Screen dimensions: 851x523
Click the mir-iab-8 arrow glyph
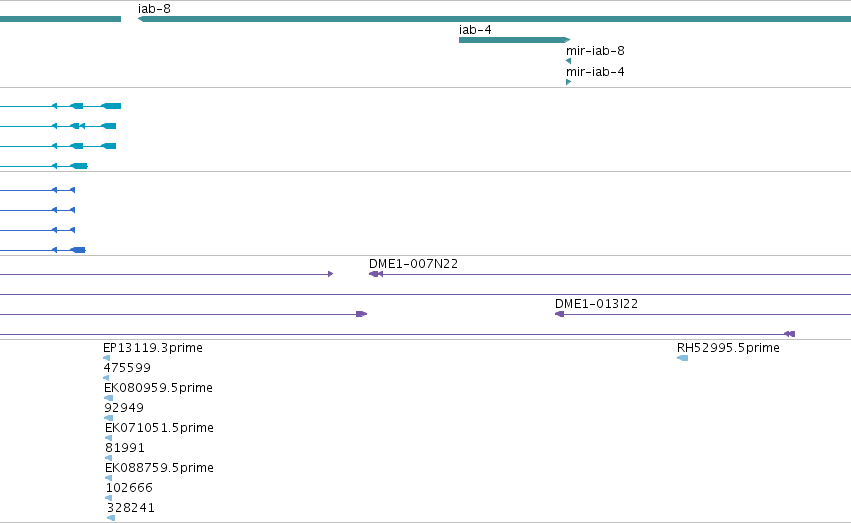coord(568,61)
